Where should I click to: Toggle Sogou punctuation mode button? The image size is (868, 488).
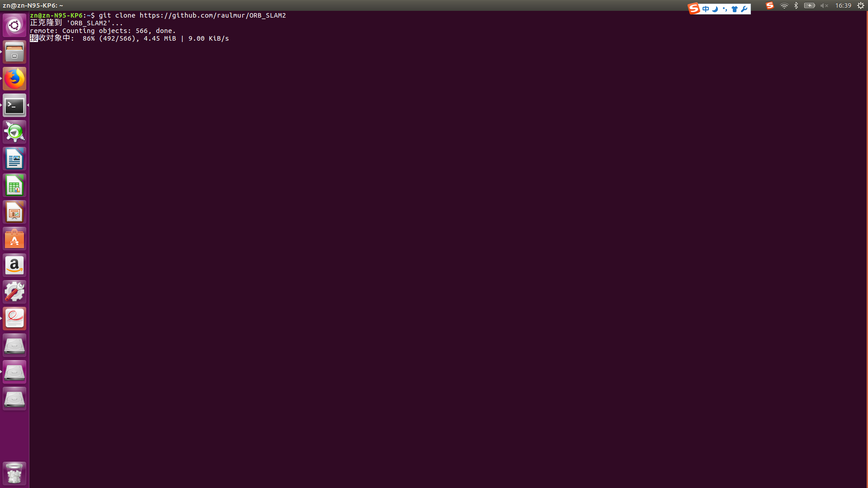(x=725, y=9)
